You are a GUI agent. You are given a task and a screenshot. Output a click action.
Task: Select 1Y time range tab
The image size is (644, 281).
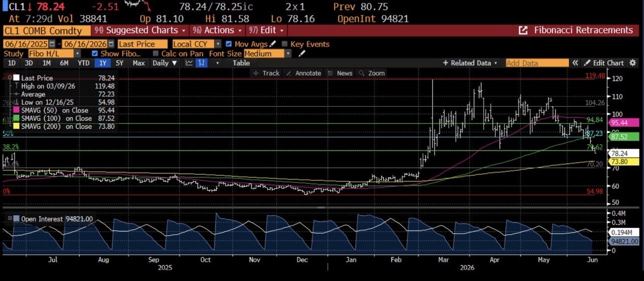click(102, 63)
